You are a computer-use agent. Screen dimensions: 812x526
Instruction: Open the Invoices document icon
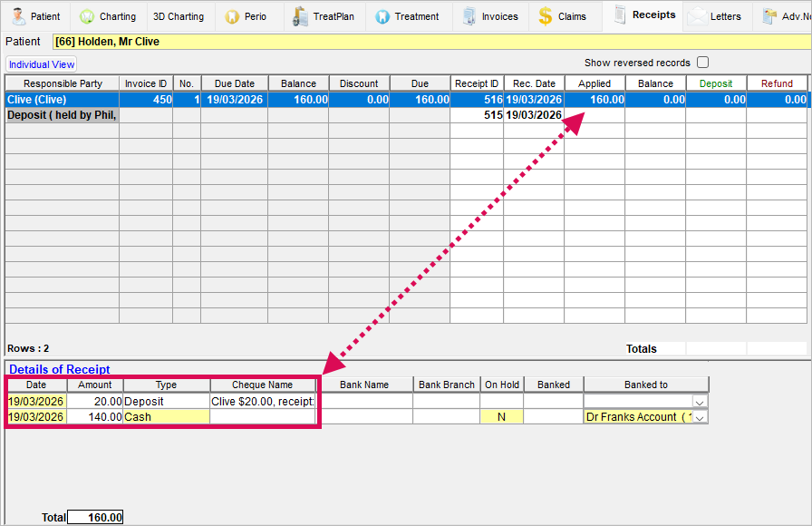point(469,16)
